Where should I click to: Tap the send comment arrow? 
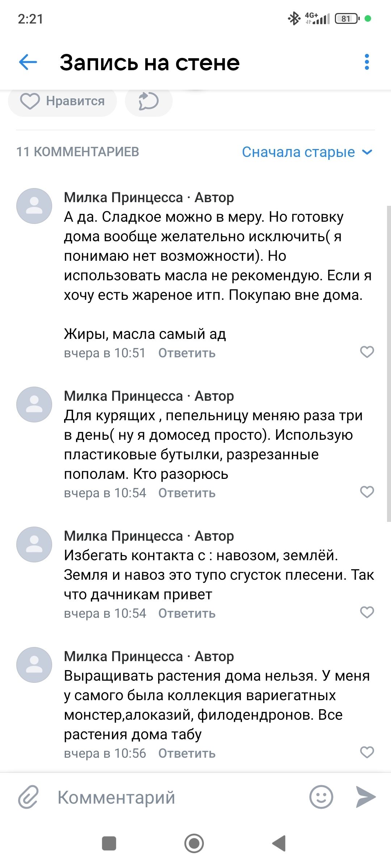click(366, 797)
